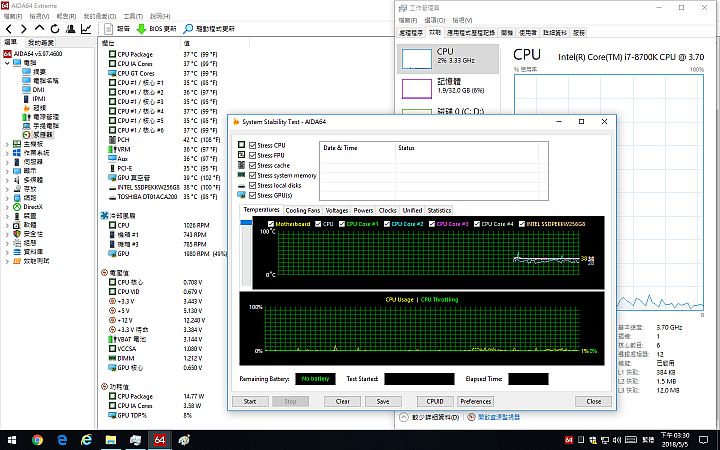Switch to the Statistics tab

pos(439,210)
